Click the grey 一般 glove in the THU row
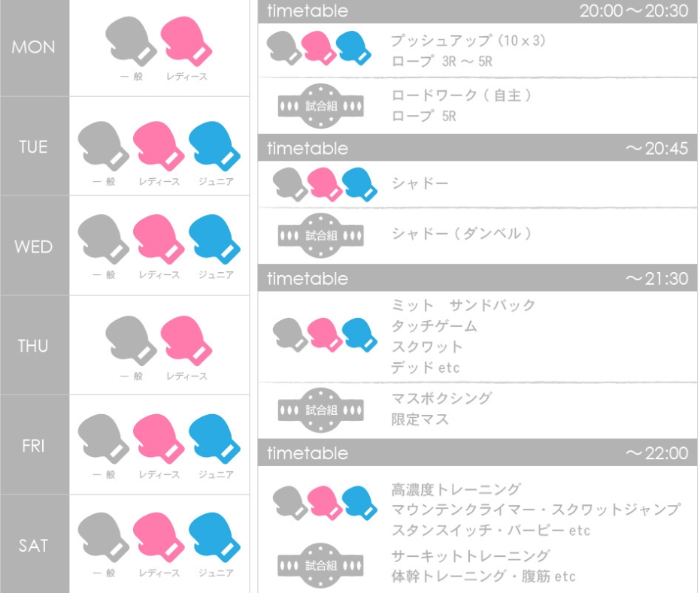 [x=131, y=340]
